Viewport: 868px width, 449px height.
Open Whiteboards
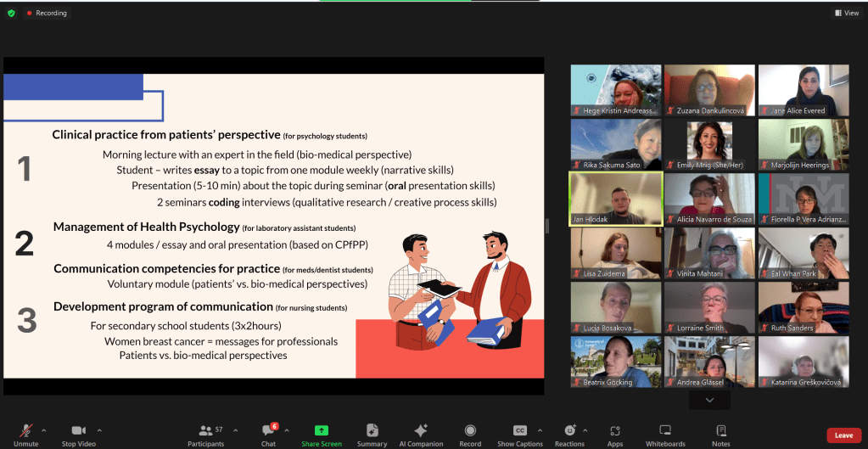[665, 431]
